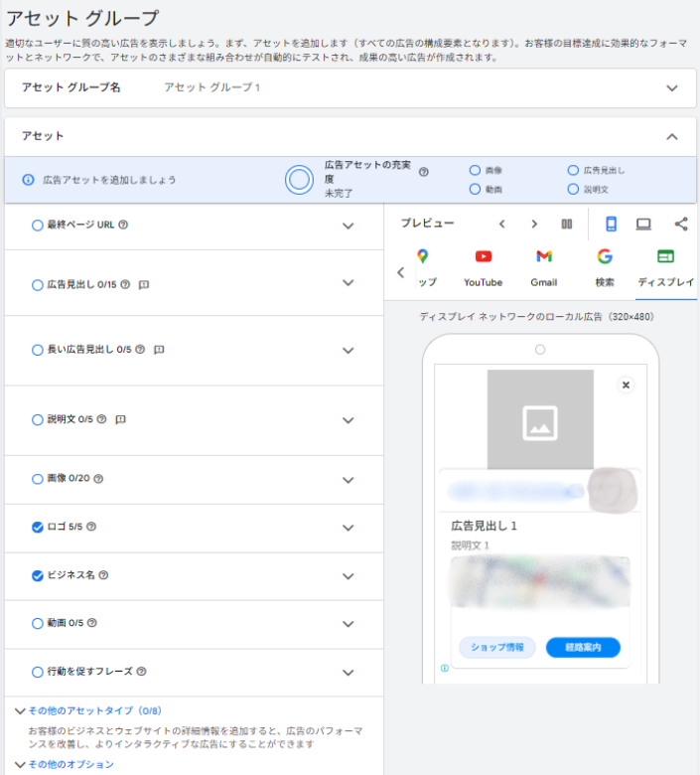Switch to YouTube preview tab
Screen dimensions: 700x775
tap(484, 267)
